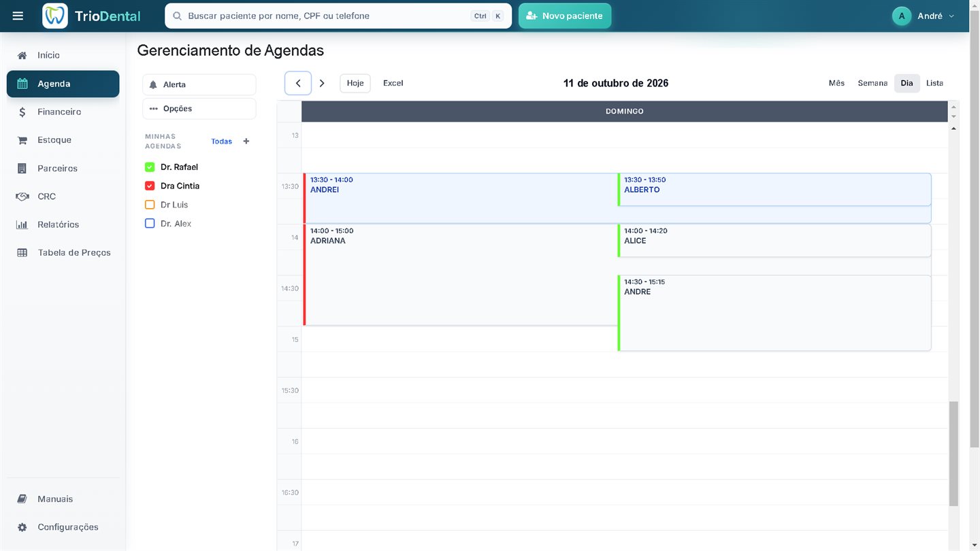Click the Relatórios bar chart icon
Screen dimensions: 980x551
coord(22,224)
